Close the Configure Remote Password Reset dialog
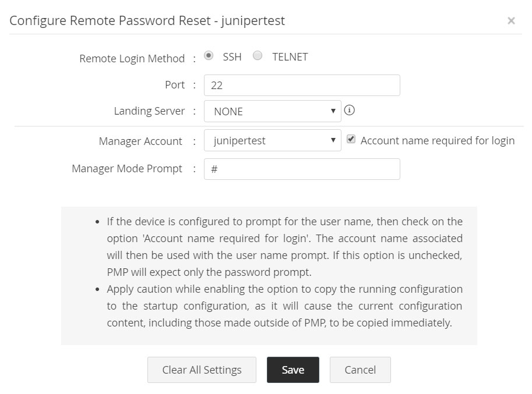Image resolution: width=532 pixels, height=394 pixels. coord(511,21)
